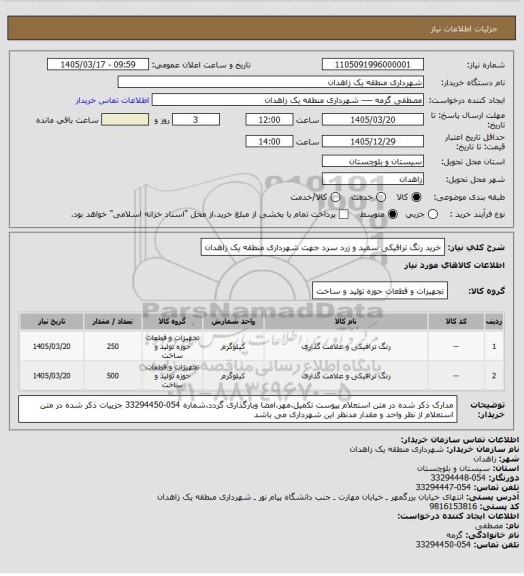
Task: Click the request number field 1105091996000001
Action: [373, 65]
